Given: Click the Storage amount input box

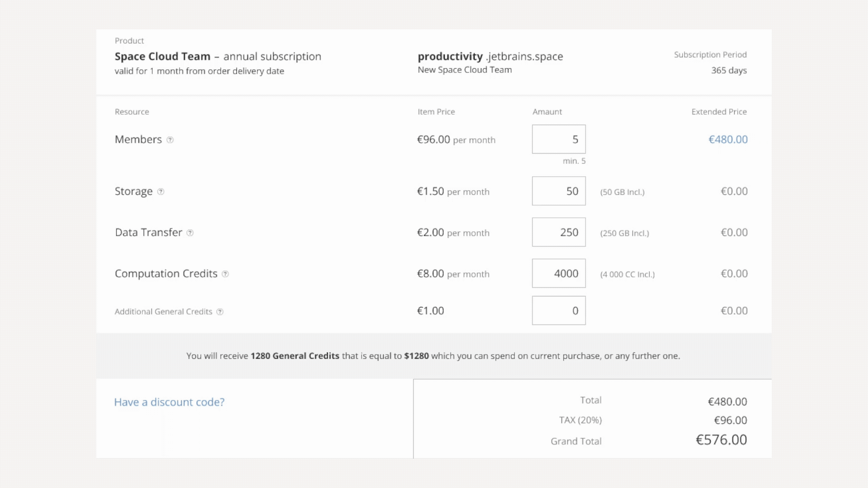Looking at the screenshot, I should pyautogui.click(x=558, y=191).
